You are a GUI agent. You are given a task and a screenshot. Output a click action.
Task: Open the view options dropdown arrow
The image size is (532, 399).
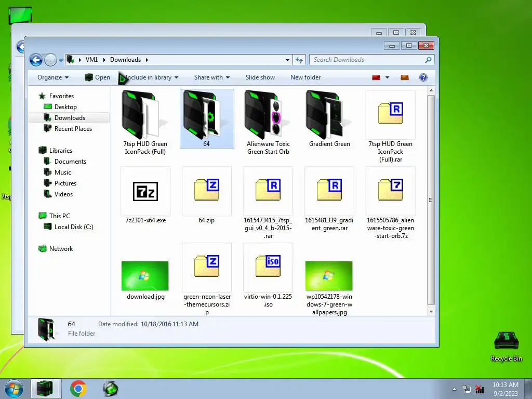pos(387,78)
